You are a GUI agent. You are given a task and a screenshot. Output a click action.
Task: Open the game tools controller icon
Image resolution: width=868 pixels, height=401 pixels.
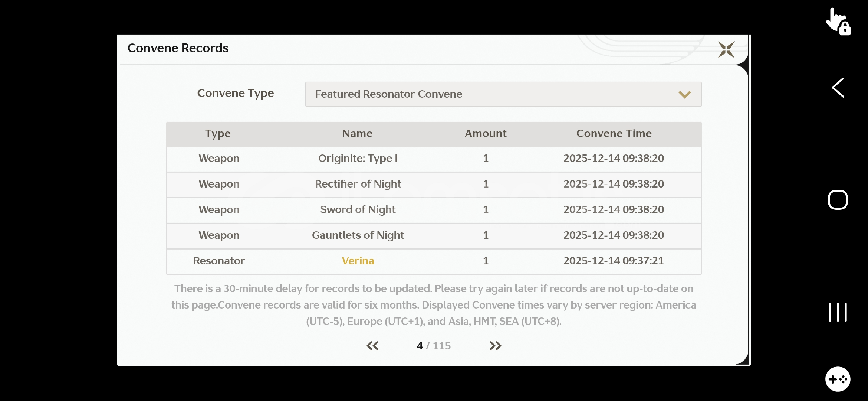click(x=838, y=379)
